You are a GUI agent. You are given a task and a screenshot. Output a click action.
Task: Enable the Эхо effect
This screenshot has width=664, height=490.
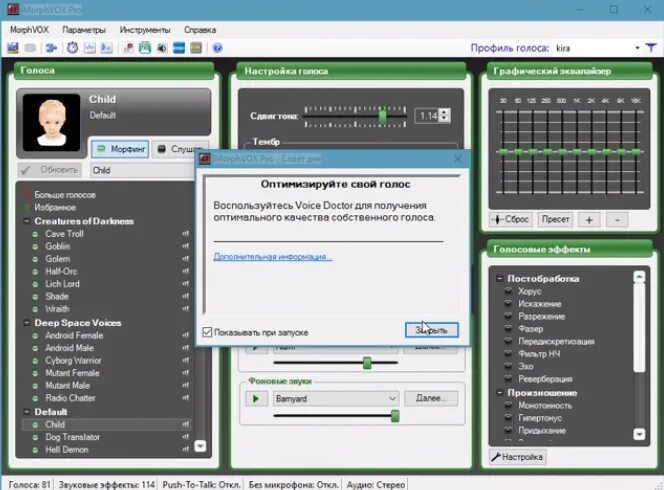pyautogui.click(x=508, y=366)
